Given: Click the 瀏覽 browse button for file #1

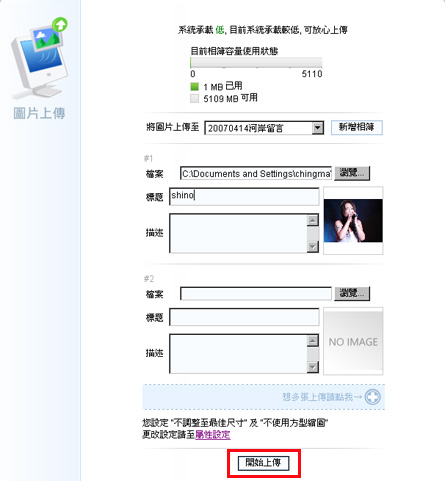Looking at the screenshot, I should click(x=352, y=173).
